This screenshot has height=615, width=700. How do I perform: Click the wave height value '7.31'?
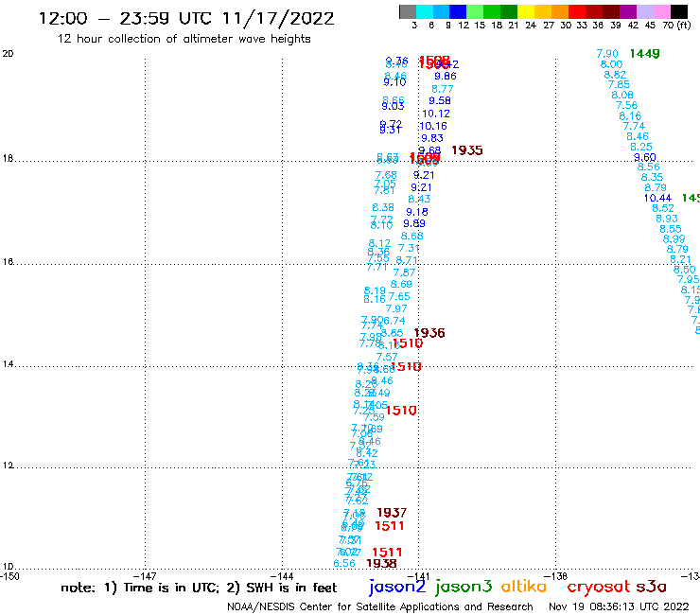pos(409,248)
